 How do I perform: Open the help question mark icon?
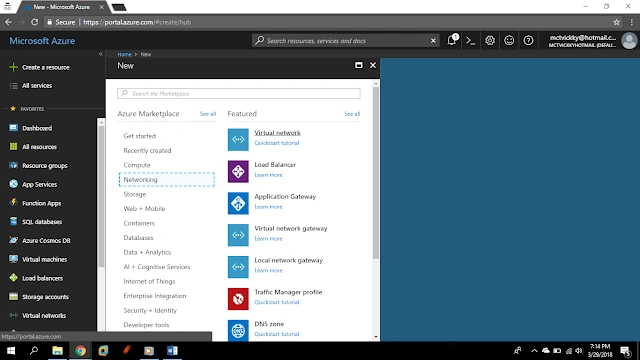pos(528,40)
